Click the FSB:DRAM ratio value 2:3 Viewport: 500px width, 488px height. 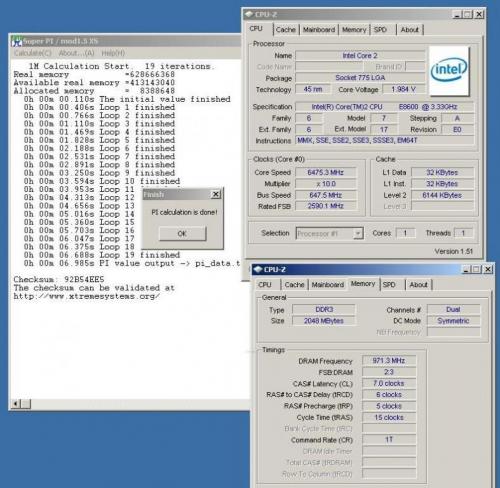pos(389,372)
